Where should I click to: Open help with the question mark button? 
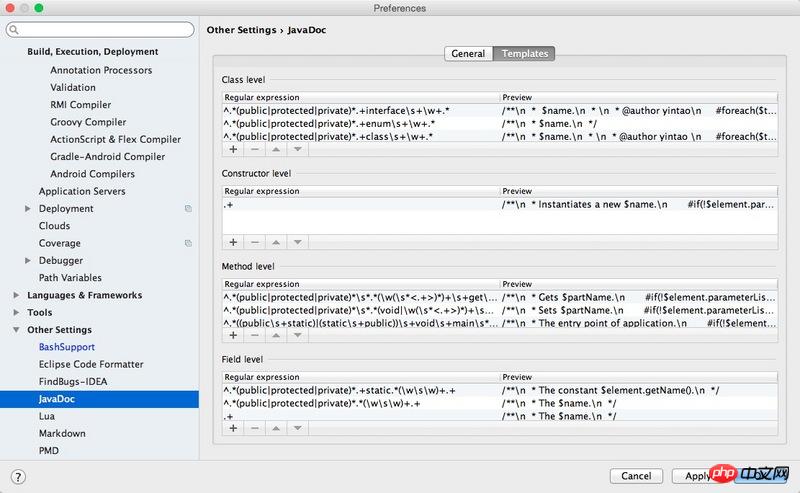coord(17,476)
